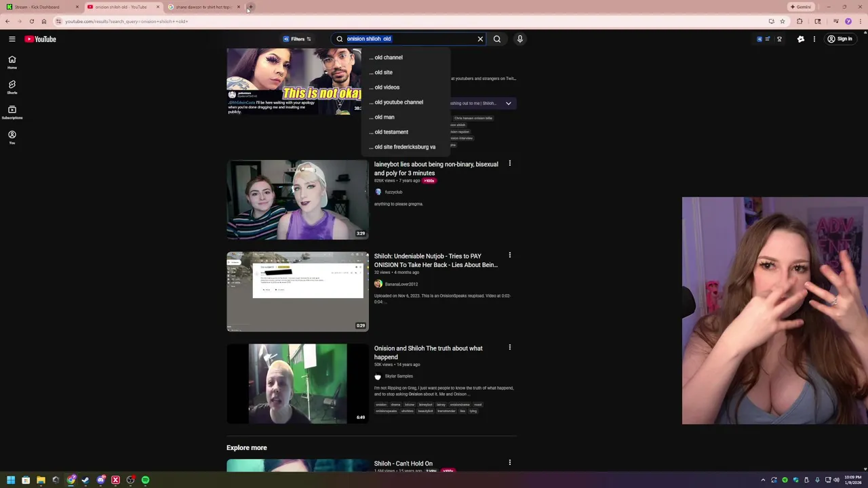This screenshot has height=488, width=868.
Task: Open more options for Can't Hold On video
Action: point(510,463)
